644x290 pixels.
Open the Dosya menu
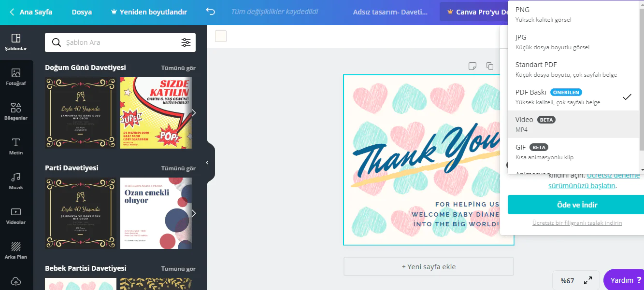coord(81,12)
